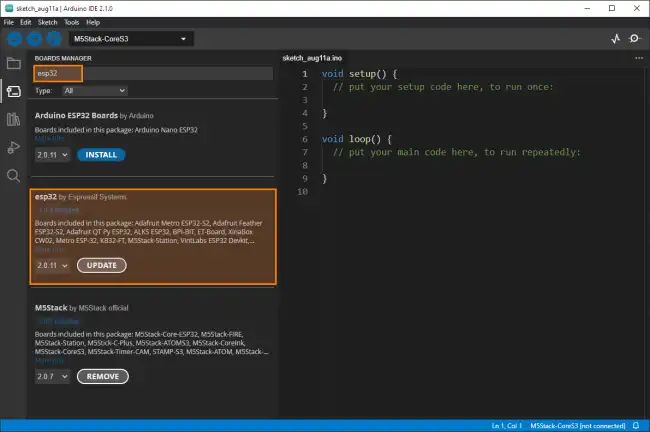Close the Arduino IDE window
The width and height of the screenshot is (650, 432).
(x=637, y=8)
